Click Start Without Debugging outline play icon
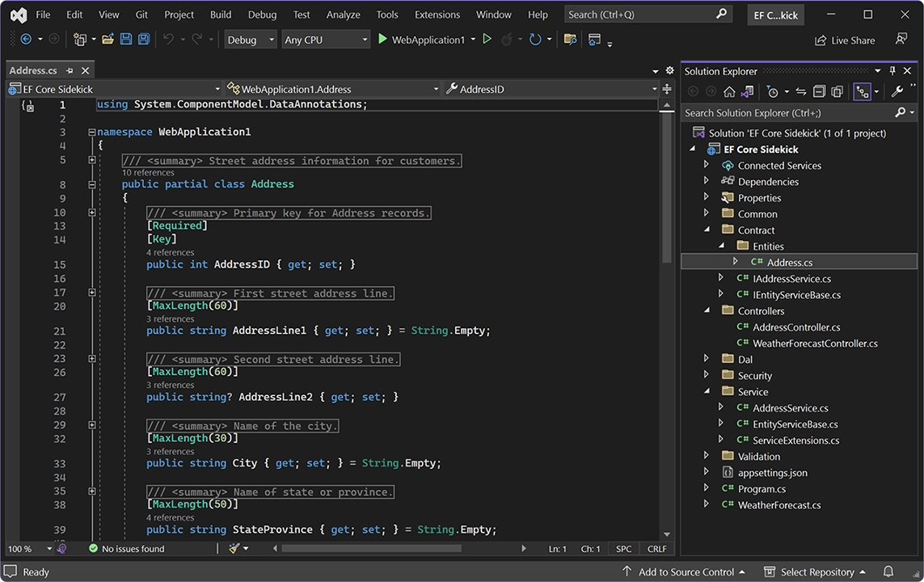Viewport: 924px width, 582px height. [x=487, y=40]
